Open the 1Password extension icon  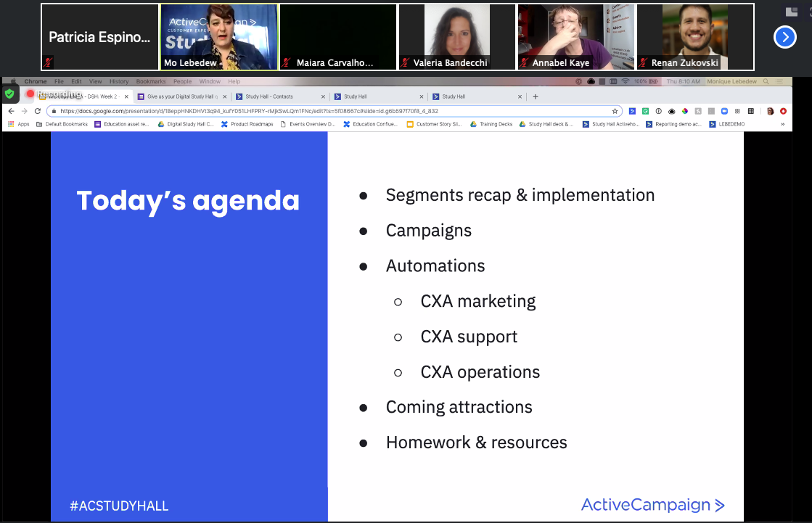point(658,111)
